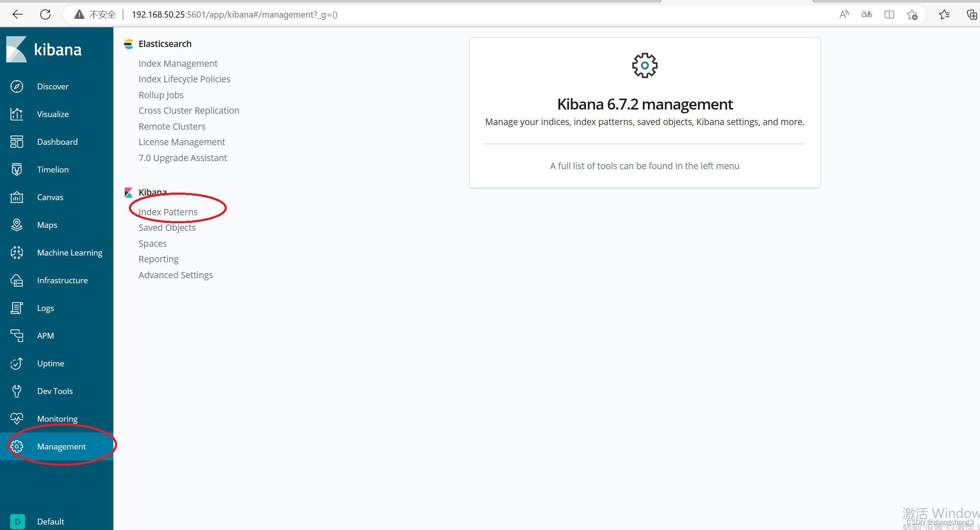Image resolution: width=980 pixels, height=530 pixels.
Task: Click the Kibana 6.7.2 management heading
Action: pyautogui.click(x=645, y=104)
